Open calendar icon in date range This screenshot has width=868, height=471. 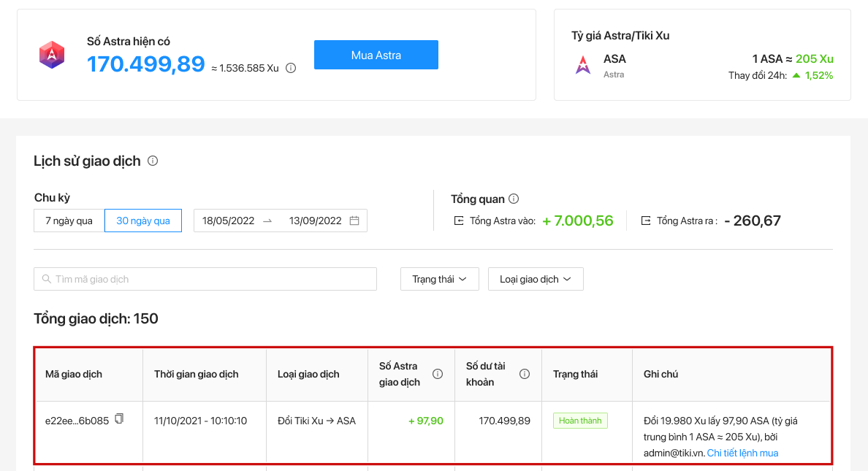[354, 221]
